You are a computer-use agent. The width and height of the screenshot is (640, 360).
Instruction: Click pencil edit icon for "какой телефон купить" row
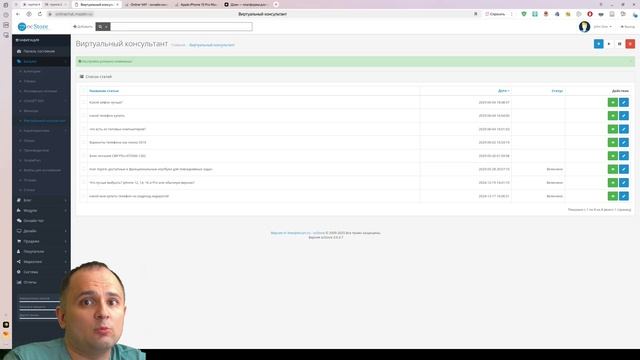[x=624, y=116]
